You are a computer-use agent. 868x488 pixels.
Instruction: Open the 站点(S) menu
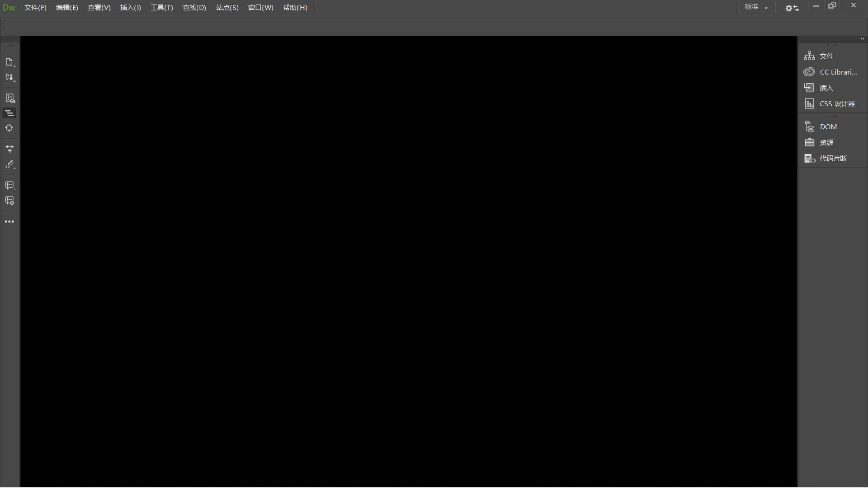(x=227, y=8)
